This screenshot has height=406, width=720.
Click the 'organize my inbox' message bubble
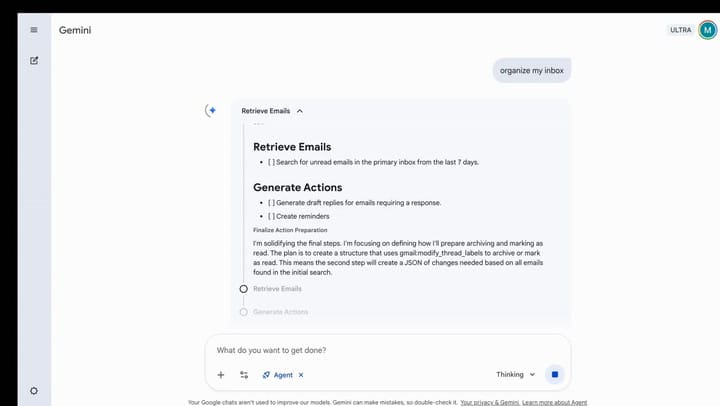coord(533,70)
